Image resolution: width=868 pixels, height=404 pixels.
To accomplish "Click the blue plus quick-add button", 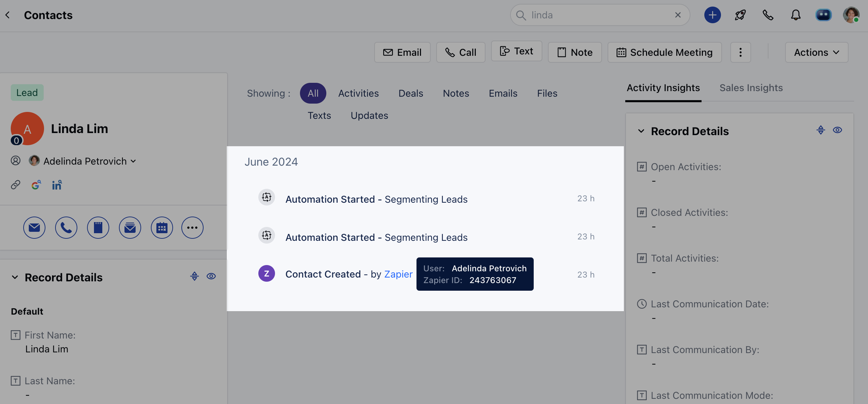I will click(x=712, y=15).
